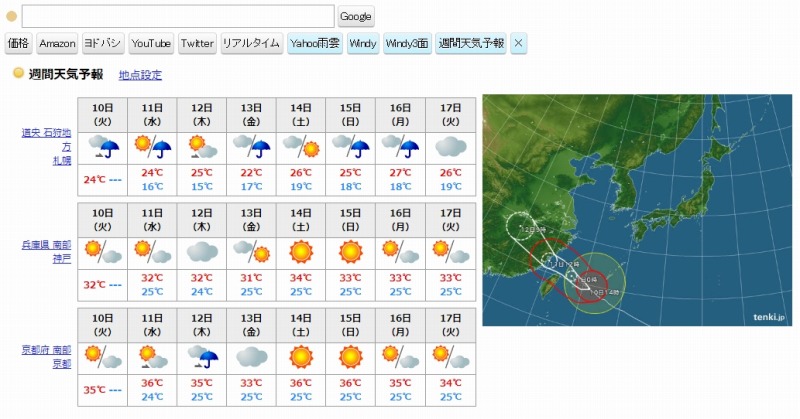This screenshot has height=419, width=800.
Task: Click Kobe 12日 cloudy icon
Action: (202, 253)
